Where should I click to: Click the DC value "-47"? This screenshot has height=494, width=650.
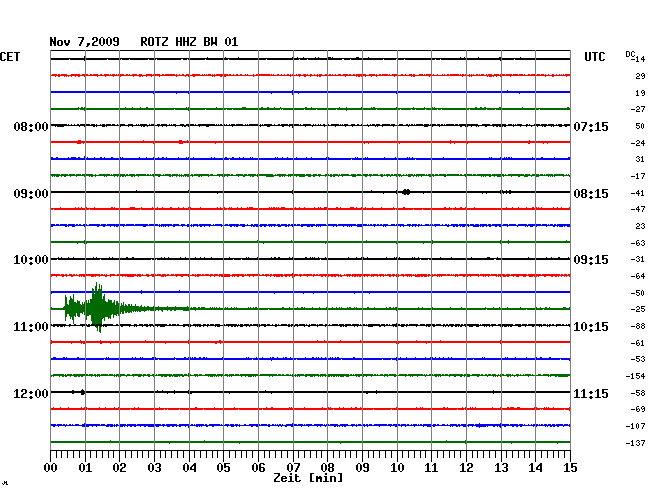(638, 209)
